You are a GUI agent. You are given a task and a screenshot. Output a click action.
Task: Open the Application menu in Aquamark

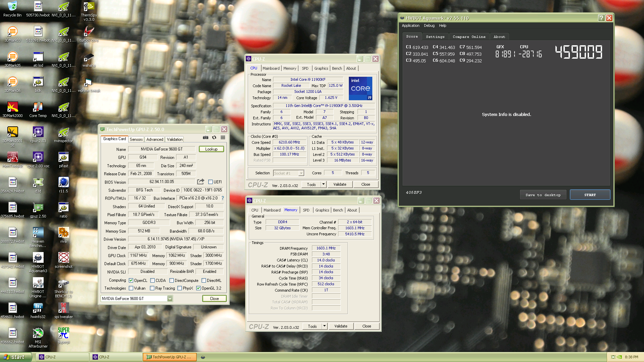[x=411, y=25]
